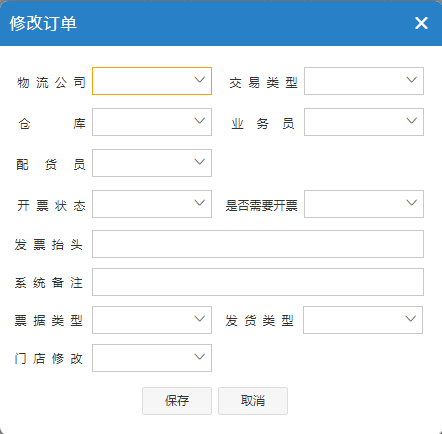Close the 修改订单 dialog with X

click(421, 23)
